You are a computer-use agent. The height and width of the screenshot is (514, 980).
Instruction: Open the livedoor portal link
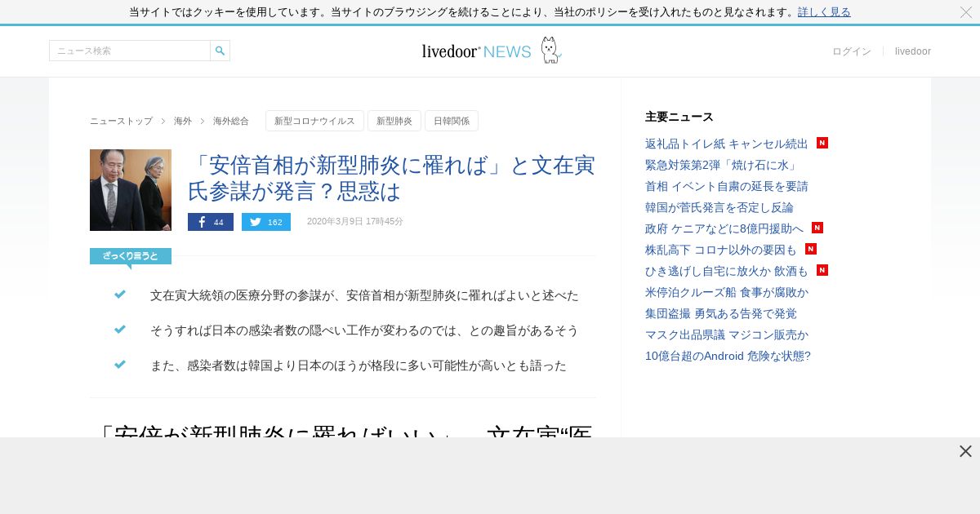[x=913, y=51]
